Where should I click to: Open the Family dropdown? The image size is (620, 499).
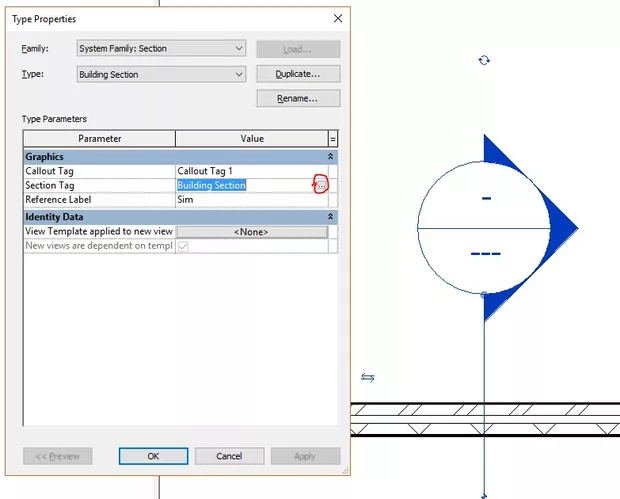[160, 48]
